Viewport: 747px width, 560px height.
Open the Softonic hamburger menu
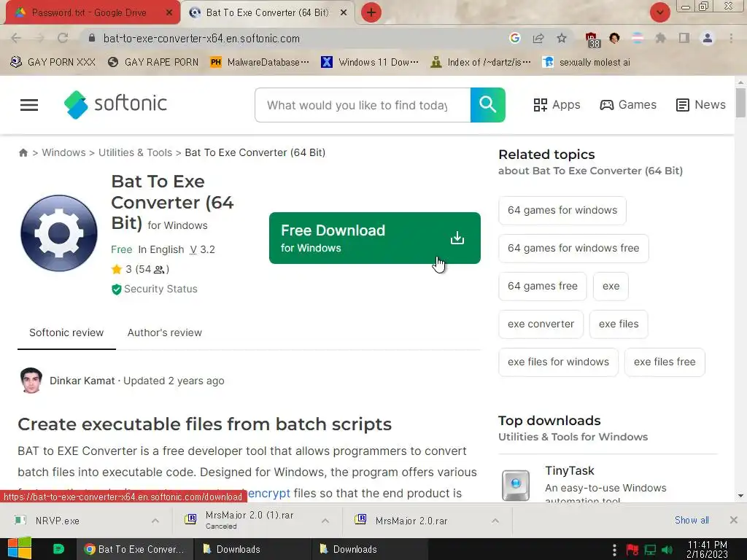coord(29,105)
